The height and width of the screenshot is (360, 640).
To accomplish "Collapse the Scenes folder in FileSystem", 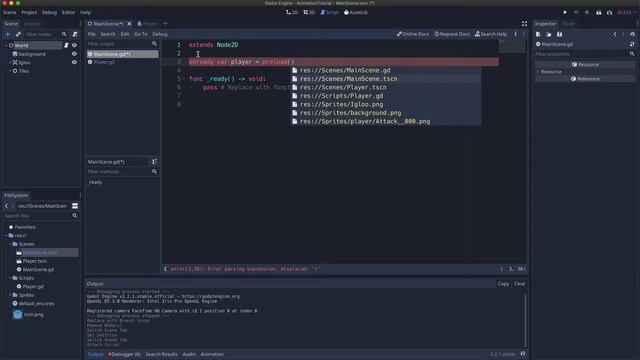I will pyautogui.click(x=10, y=244).
